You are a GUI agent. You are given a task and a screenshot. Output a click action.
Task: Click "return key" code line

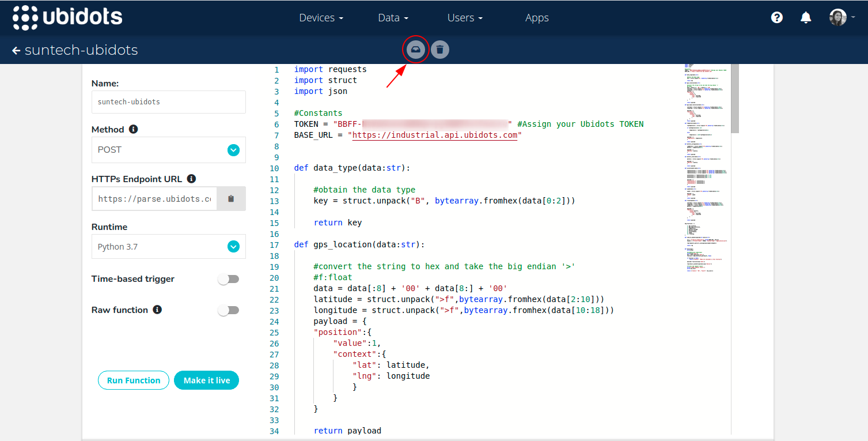click(x=338, y=223)
